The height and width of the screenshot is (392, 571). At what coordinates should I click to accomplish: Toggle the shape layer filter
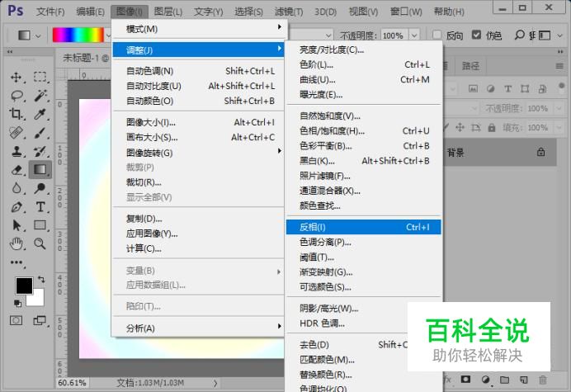[x=525, y=88]
